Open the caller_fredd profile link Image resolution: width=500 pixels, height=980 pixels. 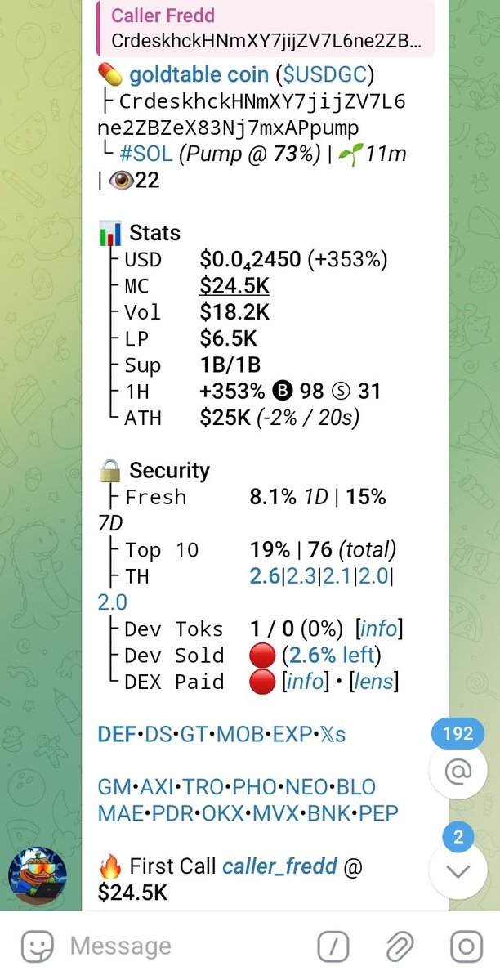click(x=279, y=866)
